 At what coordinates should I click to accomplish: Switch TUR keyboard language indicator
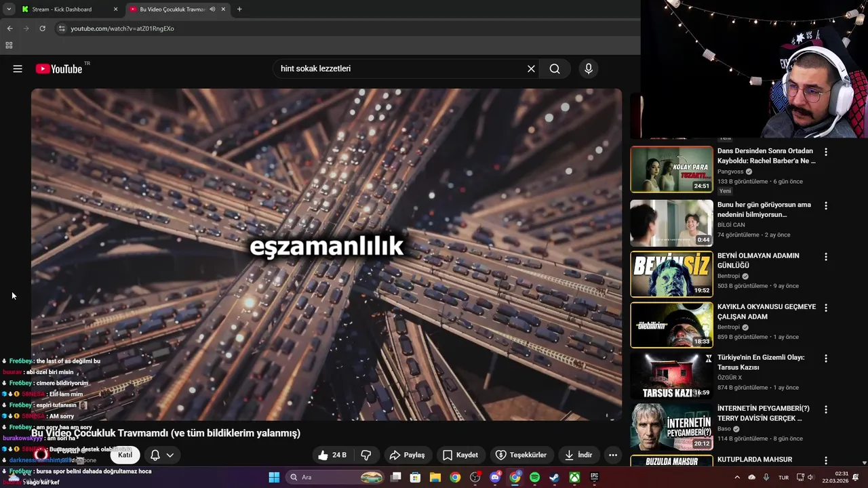(x=783, y=477)
